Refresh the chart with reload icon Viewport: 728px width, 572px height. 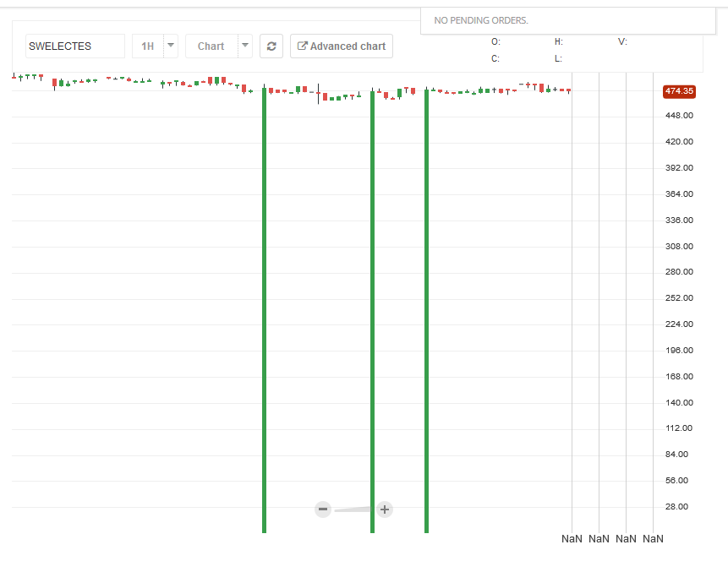coord(271,46)
